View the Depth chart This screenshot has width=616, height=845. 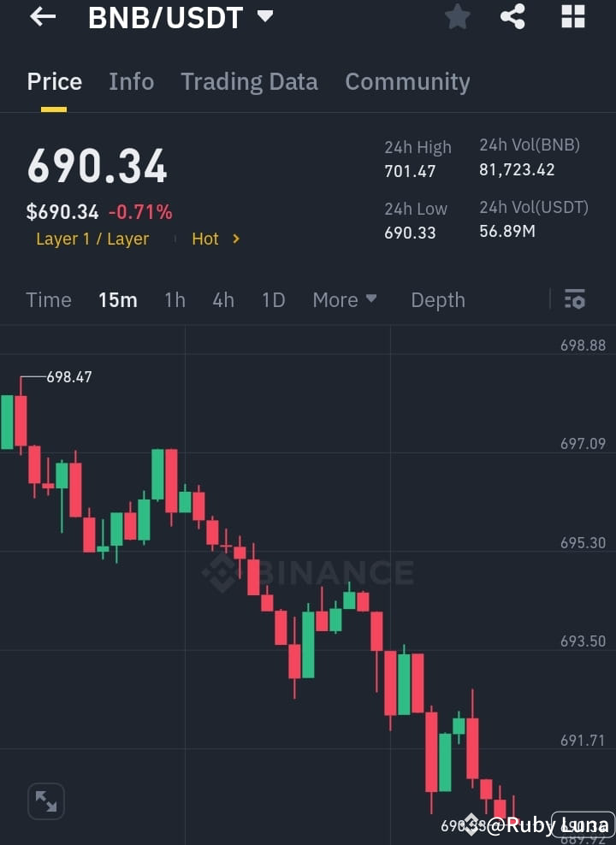tap(437, 299)
